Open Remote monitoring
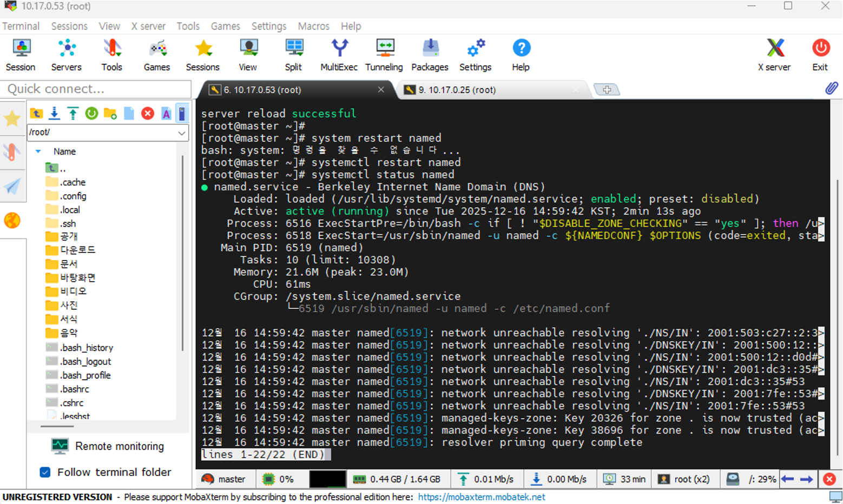The height and width of the screenshot is (504, 843). click(x=108, y=446)
